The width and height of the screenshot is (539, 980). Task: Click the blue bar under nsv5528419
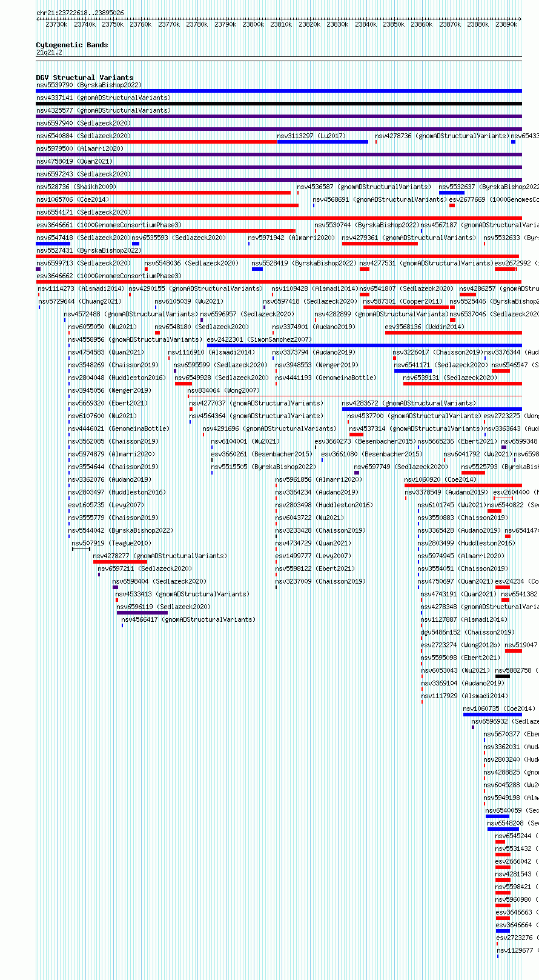pyautogui.click(x=257, y=269)
